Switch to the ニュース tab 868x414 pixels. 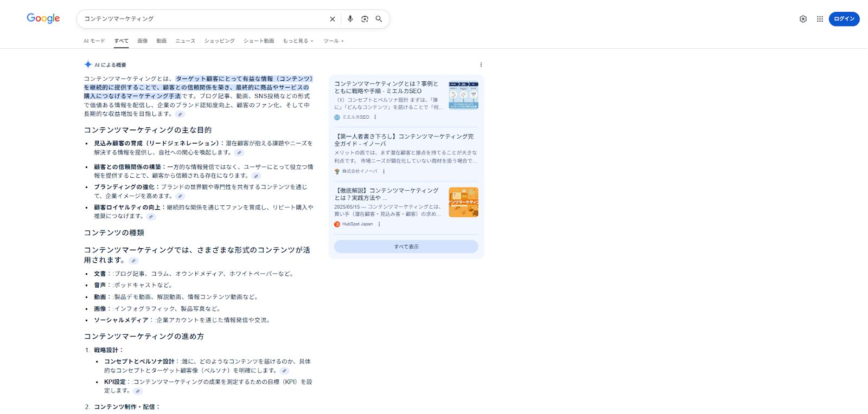(x=185, y=41)
